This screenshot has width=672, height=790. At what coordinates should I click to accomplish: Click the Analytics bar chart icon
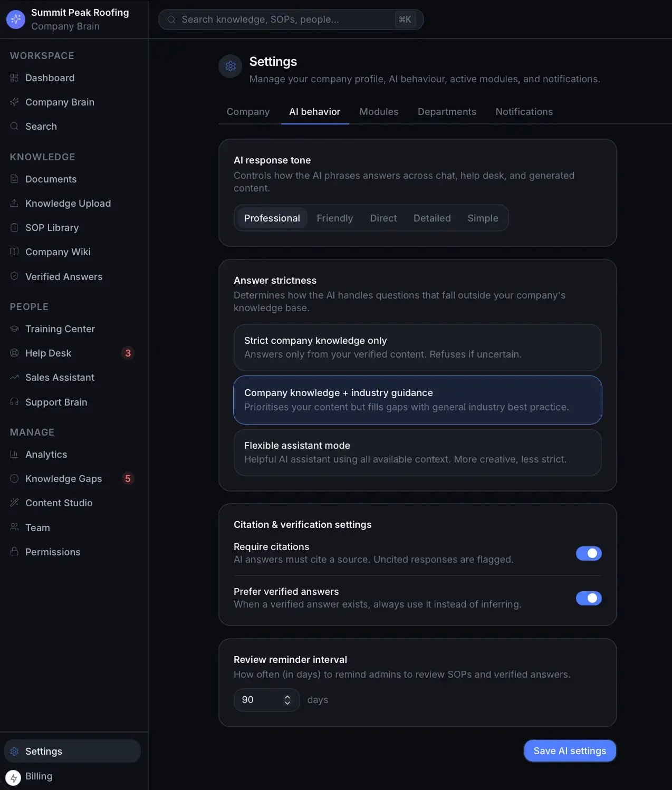click(x=14, y=455)
